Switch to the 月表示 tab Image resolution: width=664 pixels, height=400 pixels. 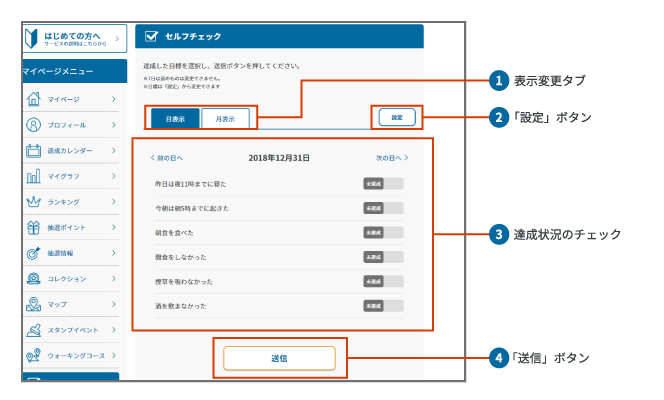click(225, 119)
